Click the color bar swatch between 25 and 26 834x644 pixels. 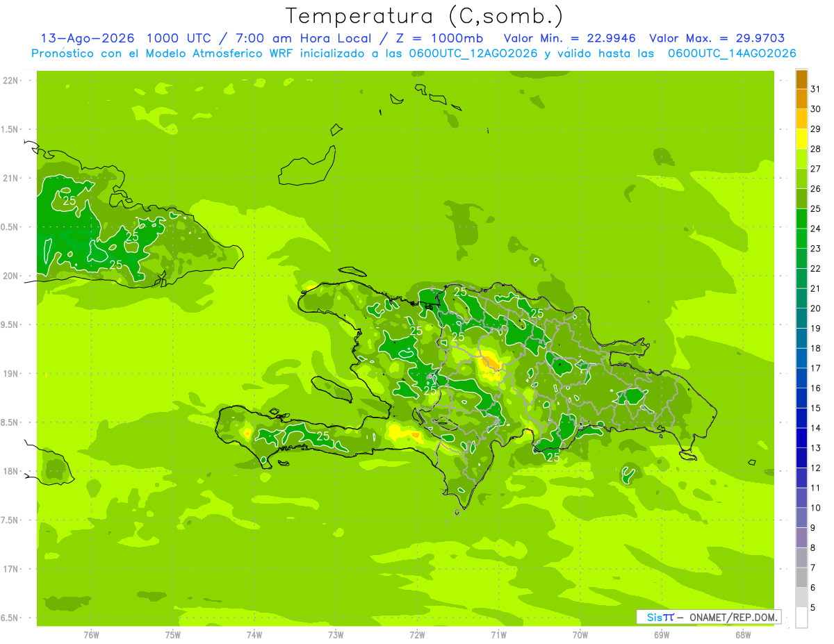click(801, 199)
